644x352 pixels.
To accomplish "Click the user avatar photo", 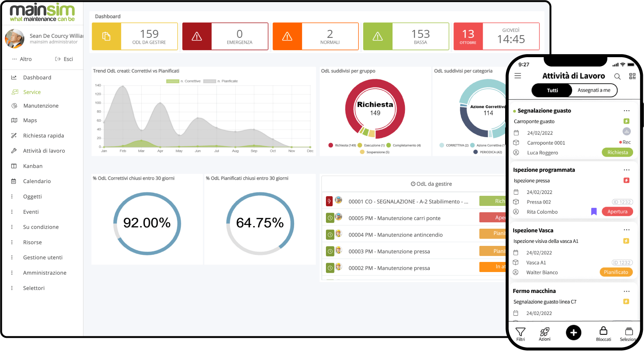I will click(15, 38).
